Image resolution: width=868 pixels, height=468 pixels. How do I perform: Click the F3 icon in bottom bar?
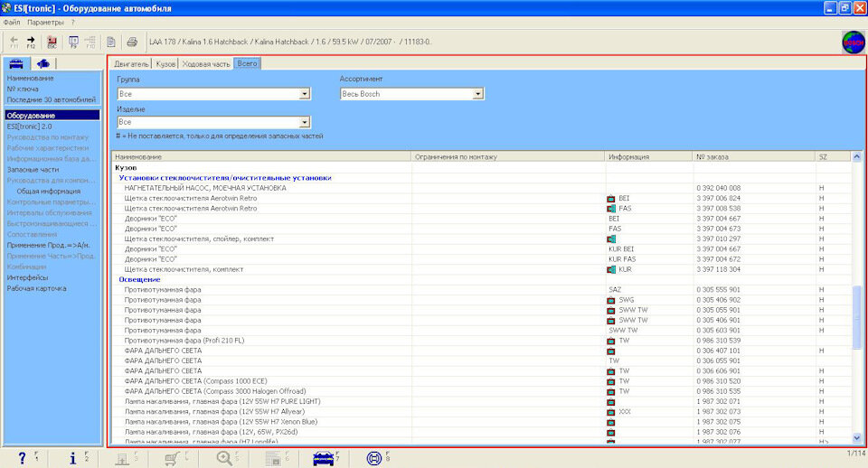[122, 458]
